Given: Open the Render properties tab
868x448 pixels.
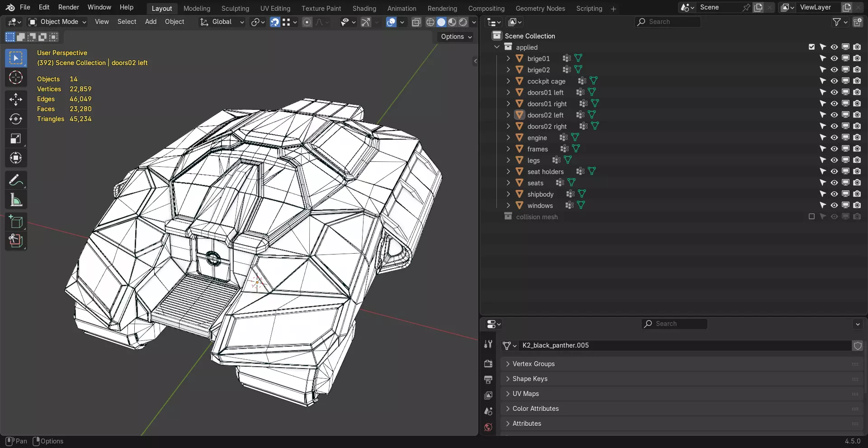Looking at the screenshot, I should (488, 363).
